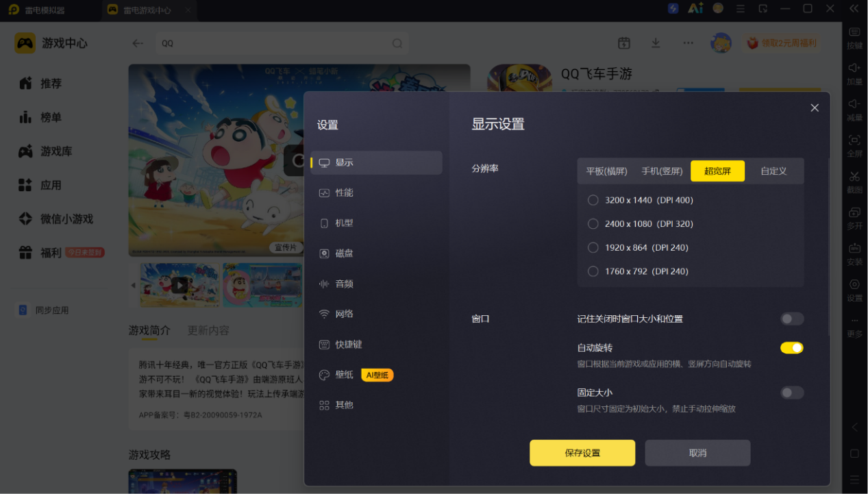This screenshot has height=494, width=868.
Task: Click 多开 multi-instance in right toolbar
Action: point(854,219)
